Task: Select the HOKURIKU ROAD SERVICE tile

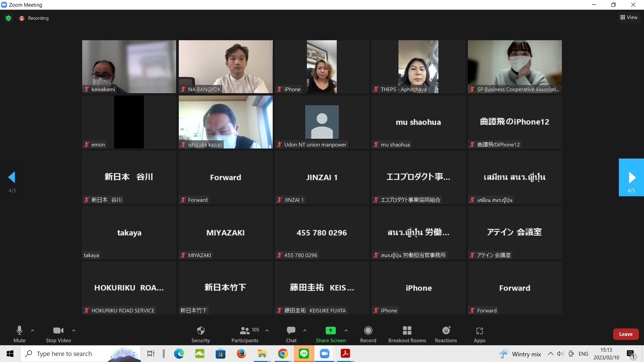Action: click(x=129, y=288)
